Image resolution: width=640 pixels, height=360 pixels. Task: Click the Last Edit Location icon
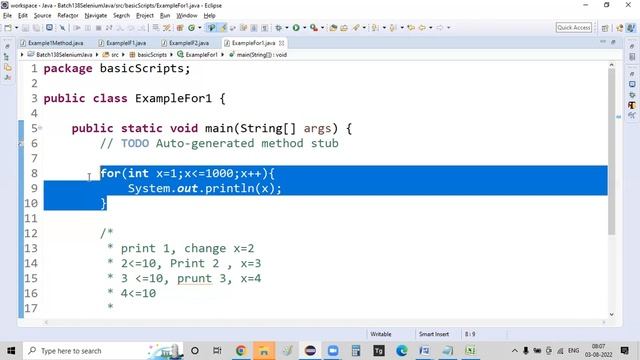411,28
